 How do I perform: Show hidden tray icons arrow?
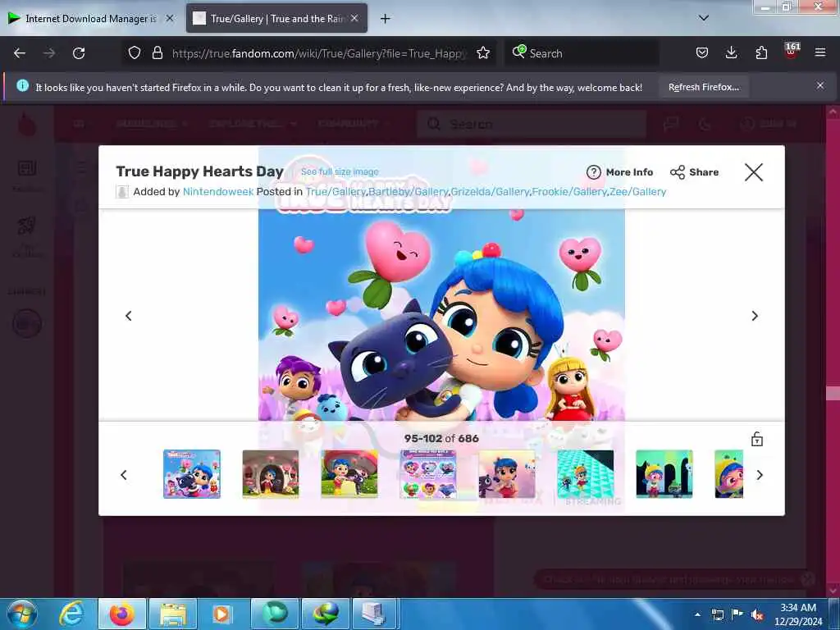pos(697,614)
